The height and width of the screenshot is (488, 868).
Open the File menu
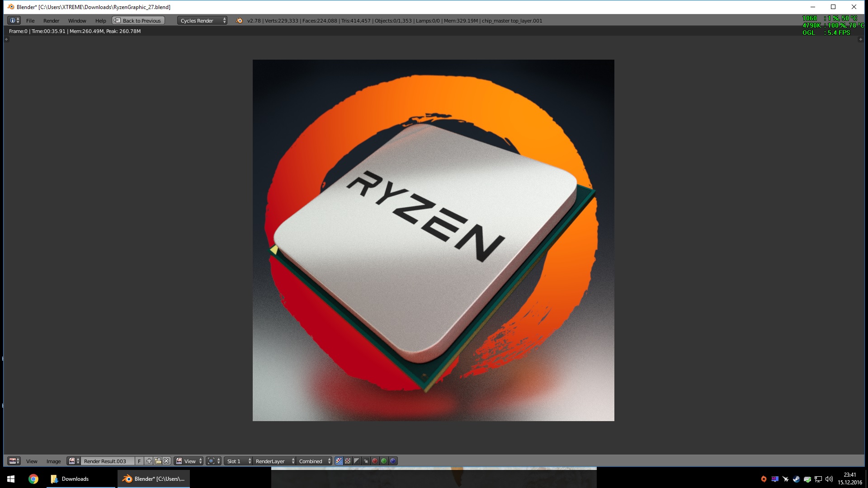click(30, 21)
